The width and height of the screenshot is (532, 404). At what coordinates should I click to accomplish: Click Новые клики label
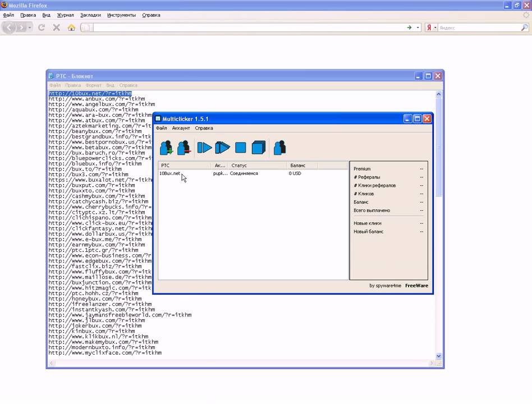368,223
